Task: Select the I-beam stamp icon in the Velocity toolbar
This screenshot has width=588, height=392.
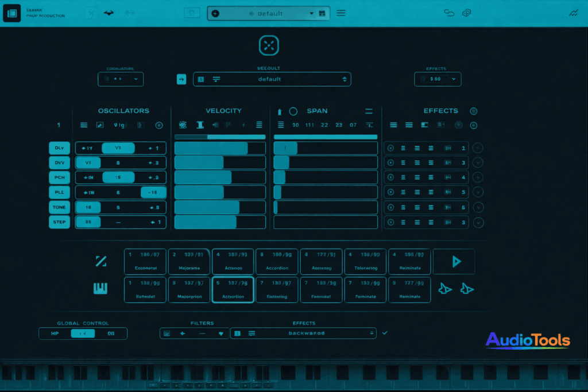Action: click(x=200, y=124)
